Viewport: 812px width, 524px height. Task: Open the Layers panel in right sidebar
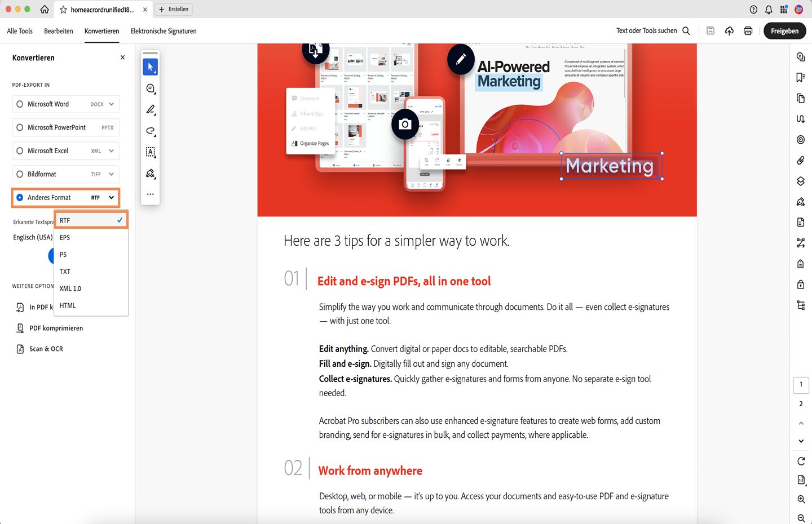point(801,181)
